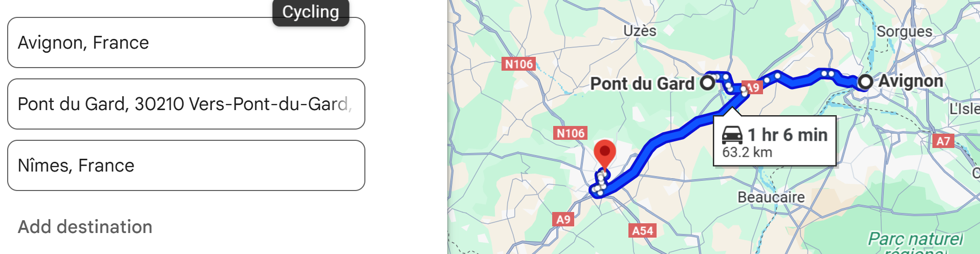The height and width of the screenshot is (254, 980).
Task: Click the Pont du Gard waypoint circle marker
Action: [x=708, y=82]
